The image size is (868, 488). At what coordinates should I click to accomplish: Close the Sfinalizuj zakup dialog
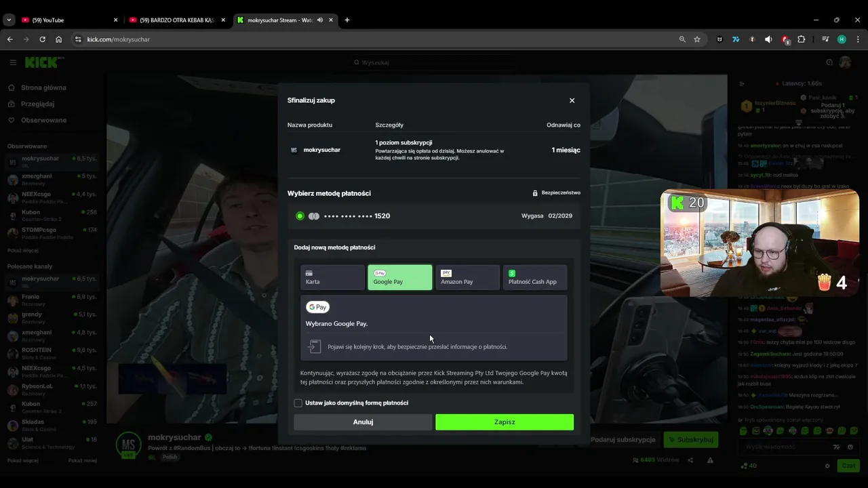coord(572,100)
